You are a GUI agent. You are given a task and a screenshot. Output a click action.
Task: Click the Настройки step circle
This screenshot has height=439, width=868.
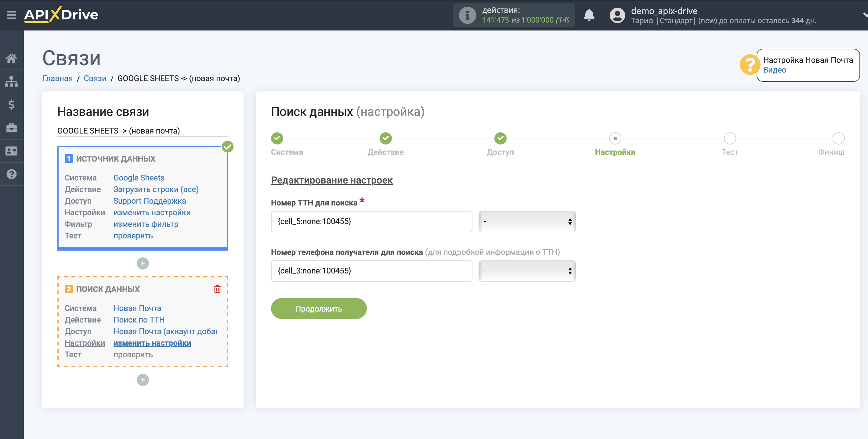pyautogui.click(x=615, y=138)
